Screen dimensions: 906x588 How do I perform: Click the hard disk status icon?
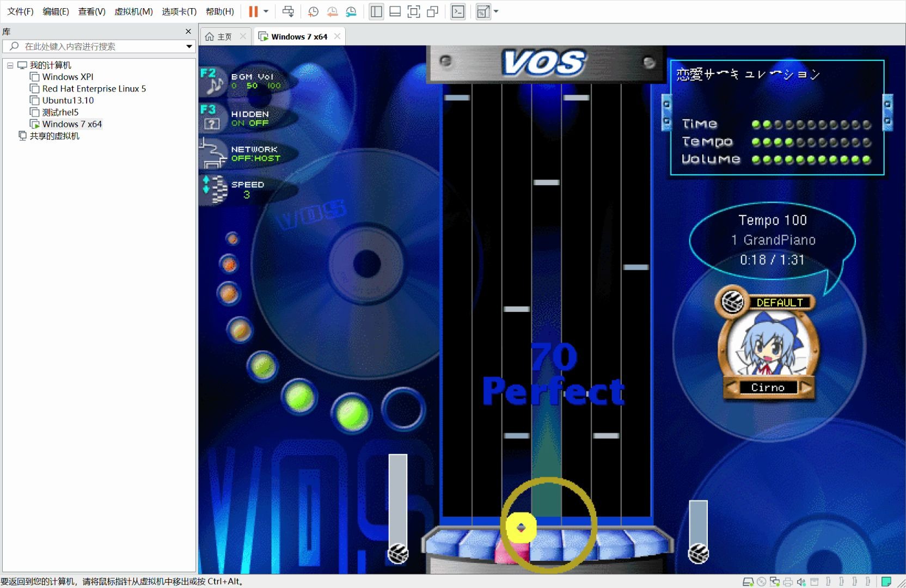click(x=749, y=581)
